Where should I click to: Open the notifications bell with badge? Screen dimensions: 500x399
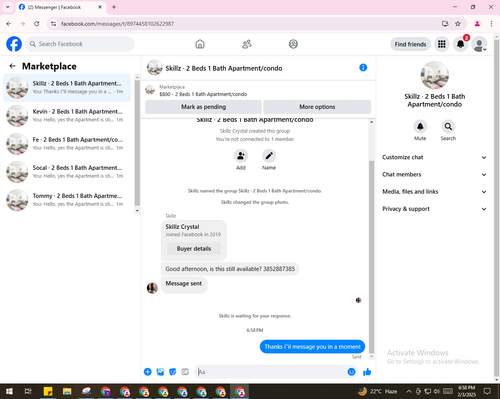click(461, 44)
